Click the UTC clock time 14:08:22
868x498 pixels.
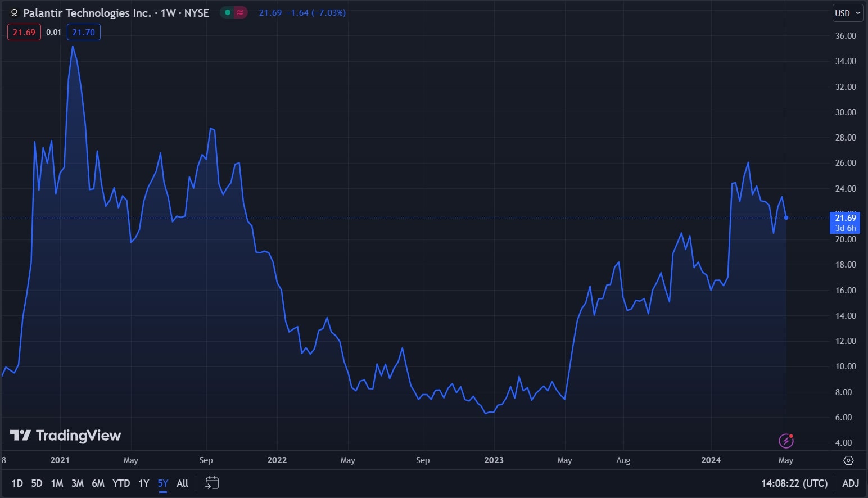[794, 483]
